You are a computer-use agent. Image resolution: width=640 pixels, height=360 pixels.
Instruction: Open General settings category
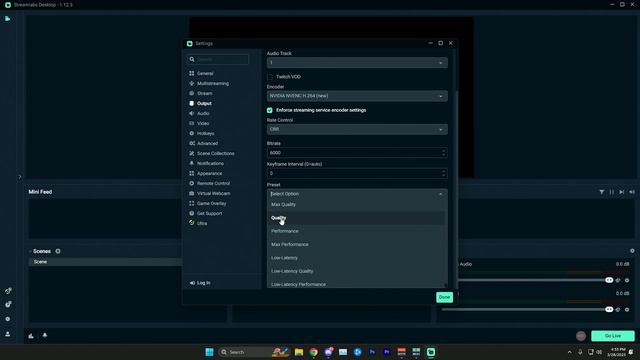205,73
